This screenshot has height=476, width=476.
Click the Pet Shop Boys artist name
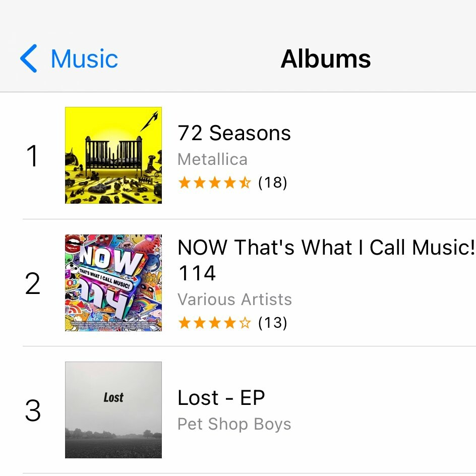tap(234, 424)
